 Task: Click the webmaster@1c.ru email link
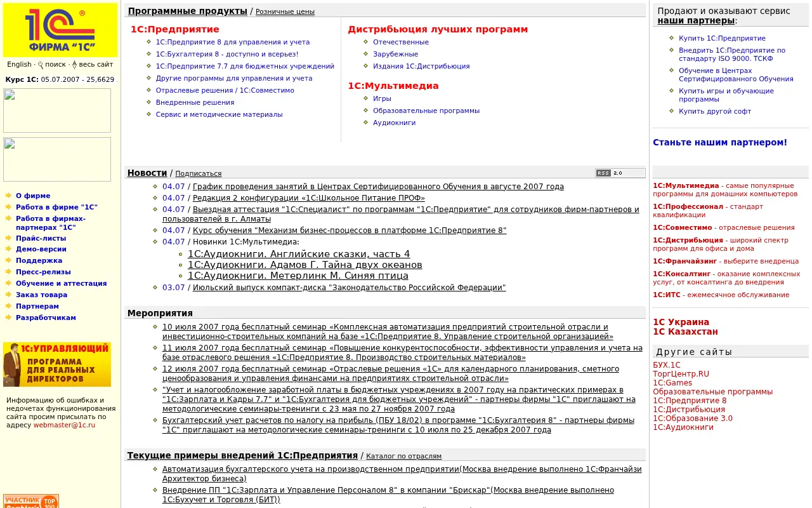[x=65, y=425]
